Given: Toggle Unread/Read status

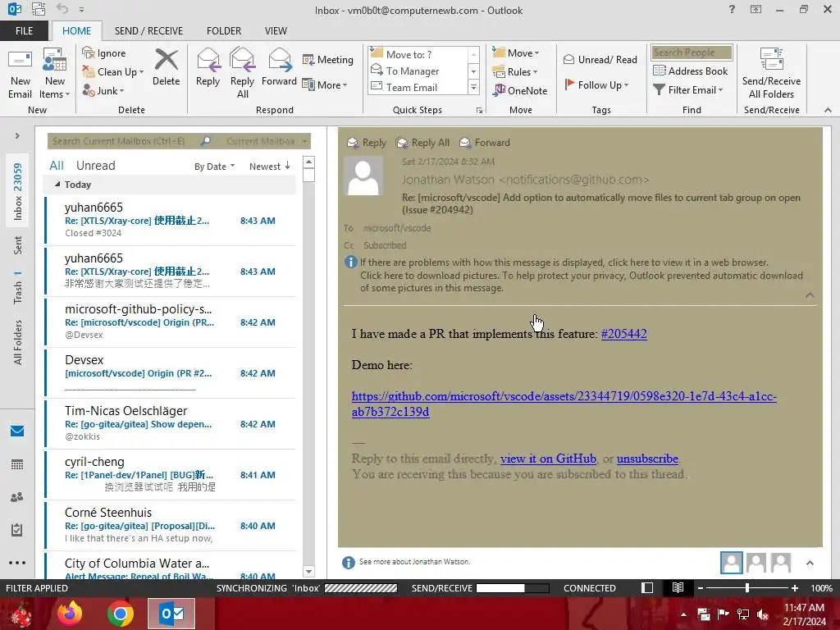Looking at the screenshot, I should [x=600, y=59].
